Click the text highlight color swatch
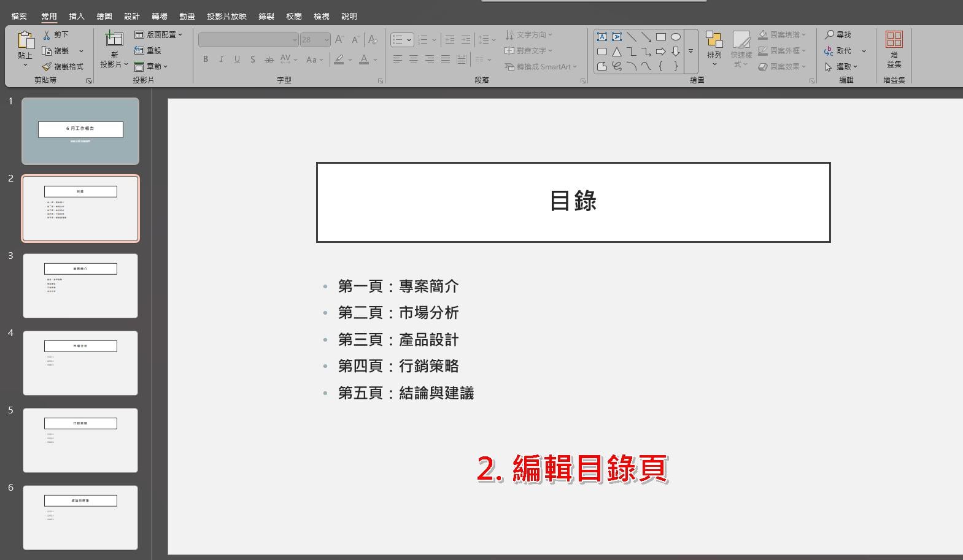Screen dimensions: 963x560 (339, 59)
